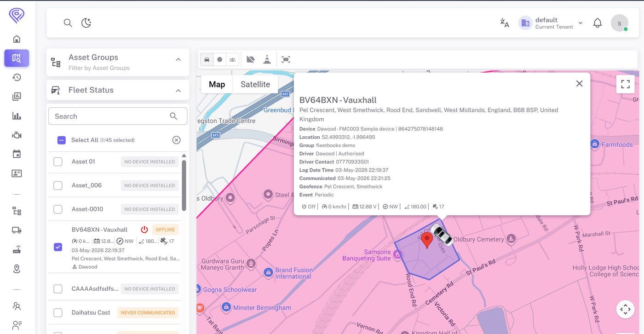Check the Asset_006 checkbox
The height and width of the screenshot is (334, 644).
point(58,185)
